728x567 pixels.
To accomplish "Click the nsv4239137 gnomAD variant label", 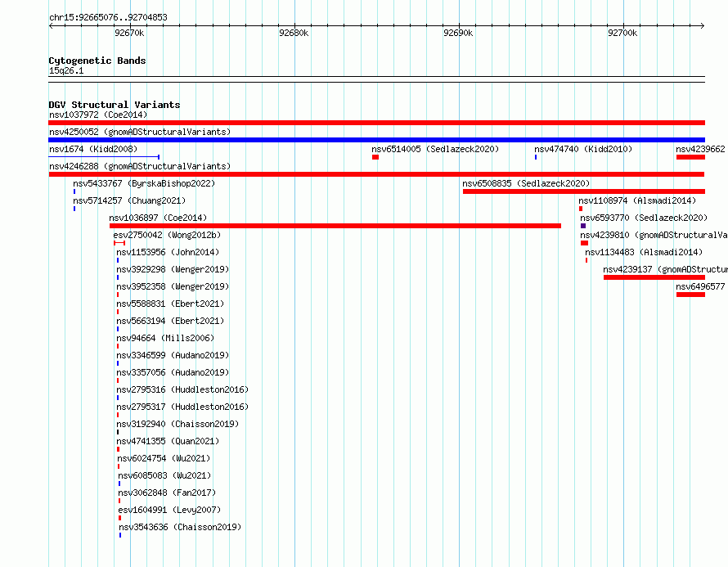I will click(x=665, y=269).
